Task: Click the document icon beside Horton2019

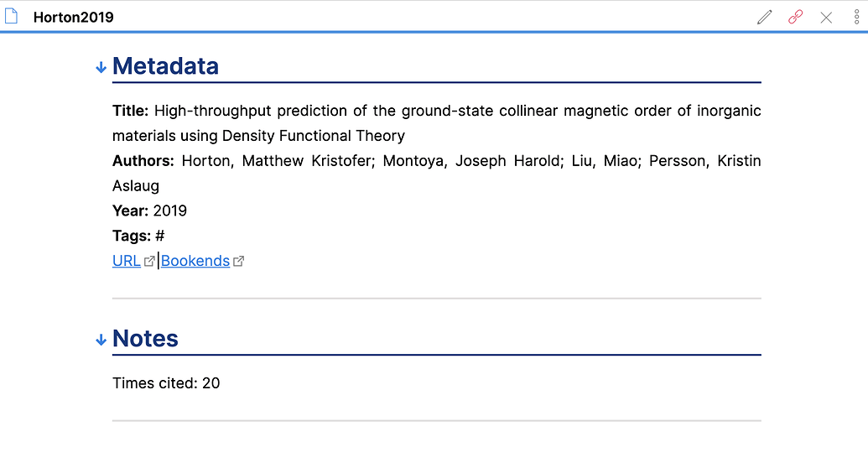Action: coord(12,17)
